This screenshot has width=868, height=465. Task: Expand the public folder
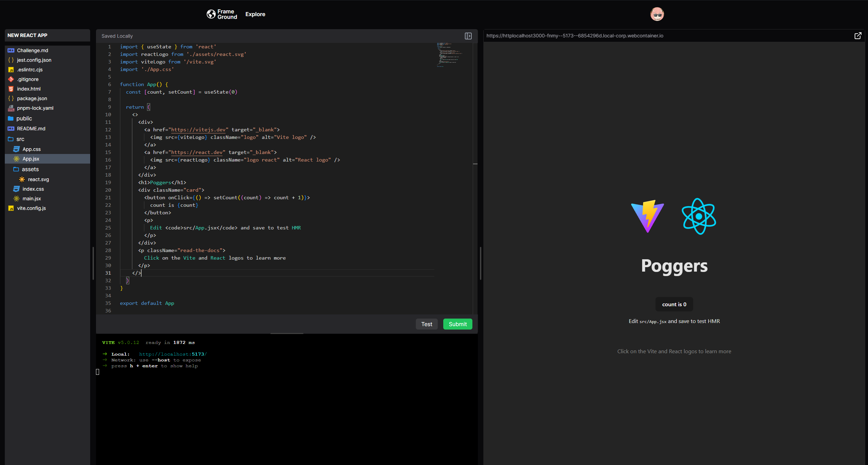pos(24,119)
